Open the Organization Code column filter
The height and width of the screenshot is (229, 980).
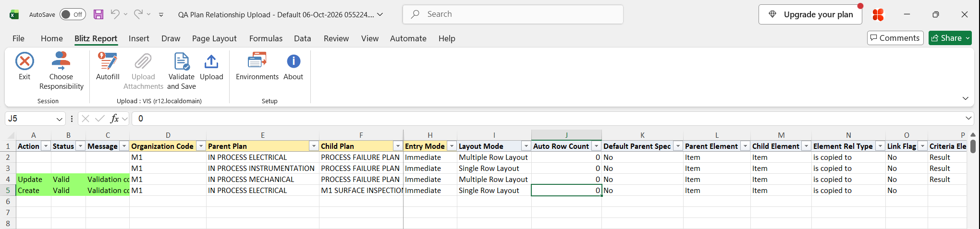[x=201, y=146]
